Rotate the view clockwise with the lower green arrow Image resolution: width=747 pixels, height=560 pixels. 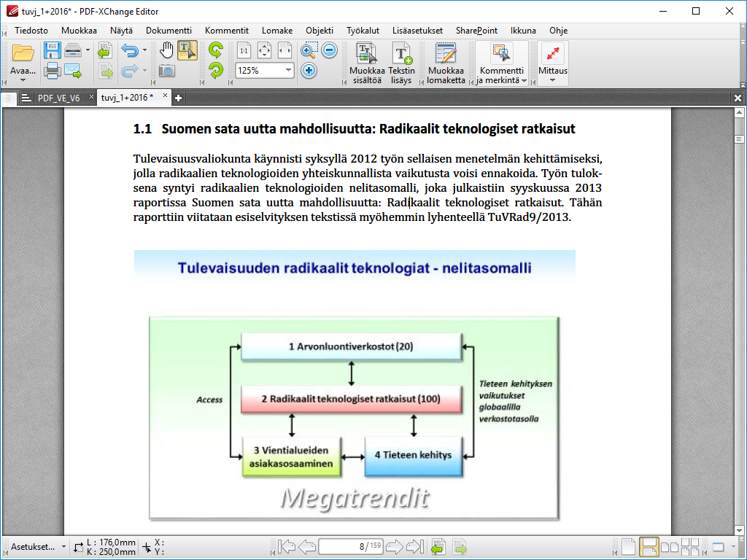pyautogui.click(x=216, y=71)
